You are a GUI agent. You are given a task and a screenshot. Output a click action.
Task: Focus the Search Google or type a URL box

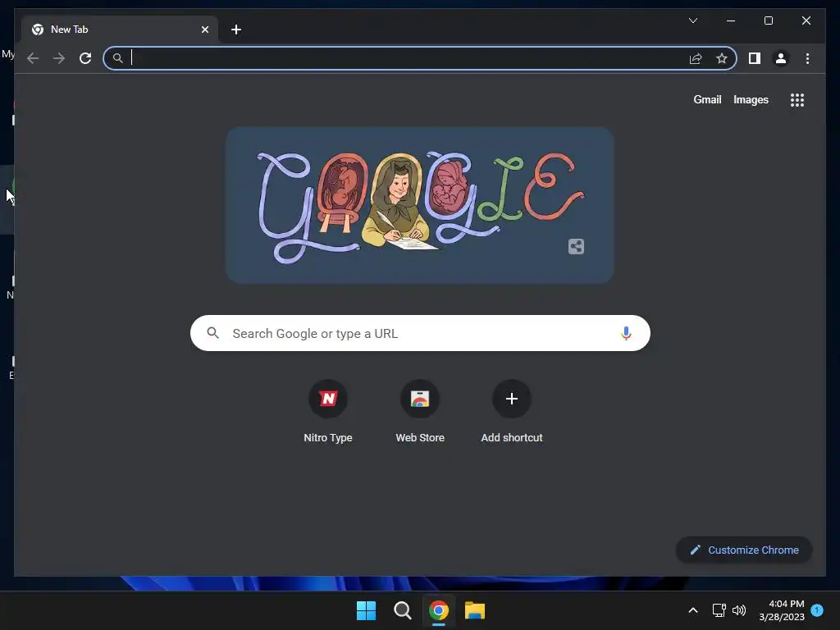pyautogui.click(x=420, y=333)
